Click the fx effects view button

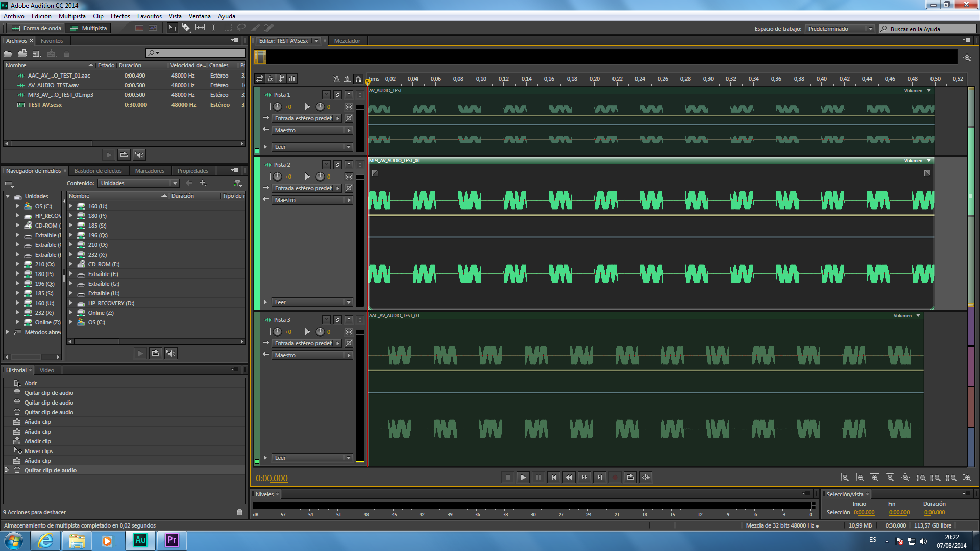pyautogui.click(x=271, y=79)
